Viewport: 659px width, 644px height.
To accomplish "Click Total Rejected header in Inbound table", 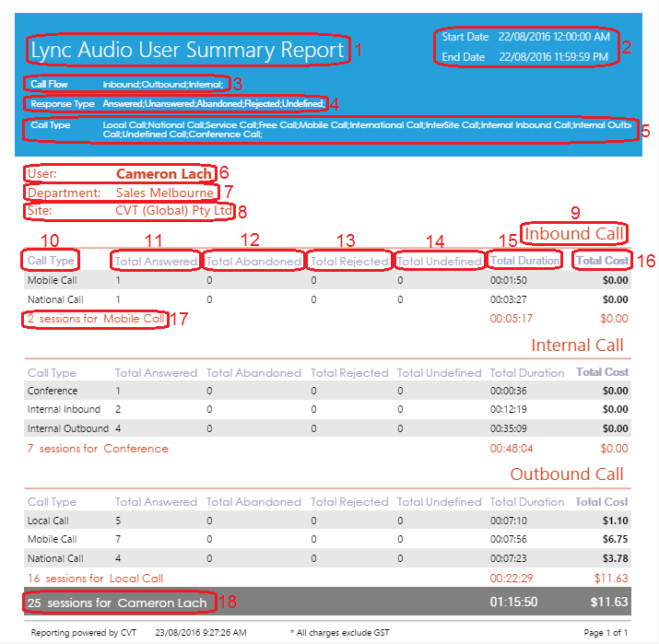I will 349,262.
